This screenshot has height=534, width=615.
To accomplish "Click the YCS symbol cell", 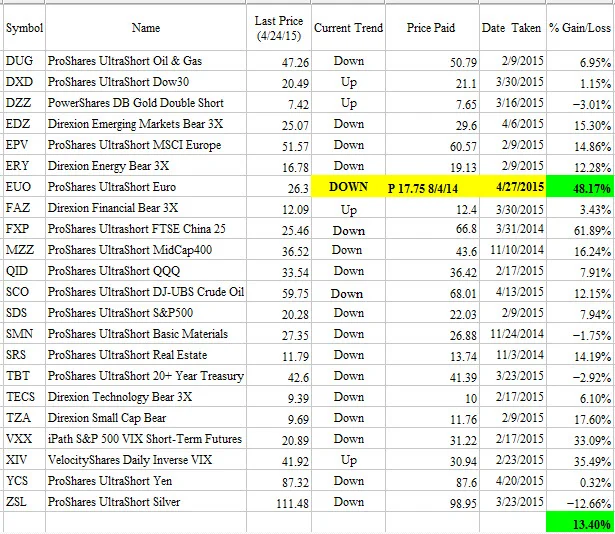I will pos(24,481).
